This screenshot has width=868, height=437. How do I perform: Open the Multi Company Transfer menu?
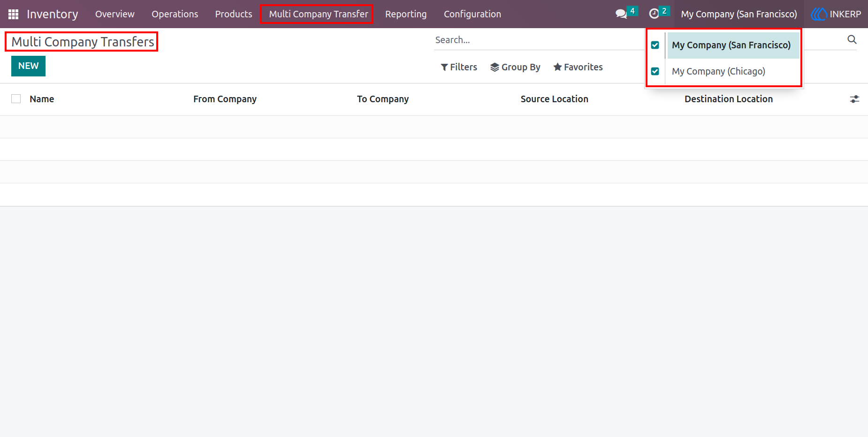[x=319, y=14]
